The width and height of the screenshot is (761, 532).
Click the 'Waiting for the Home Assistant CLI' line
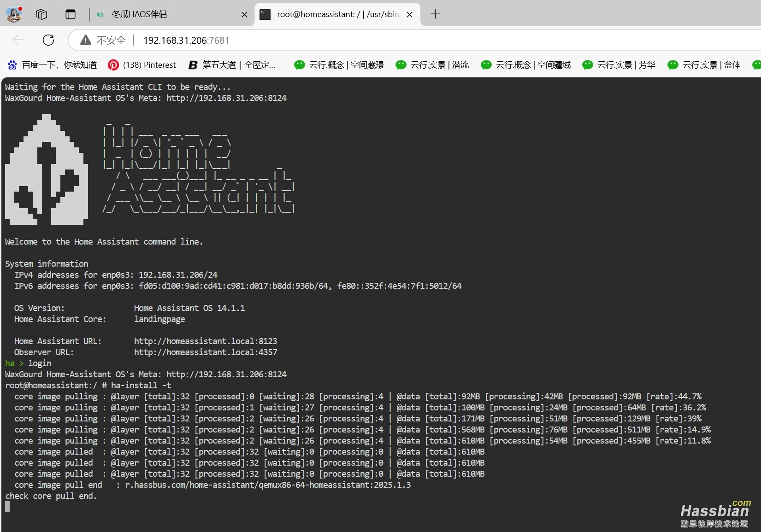tap(118, 87)
